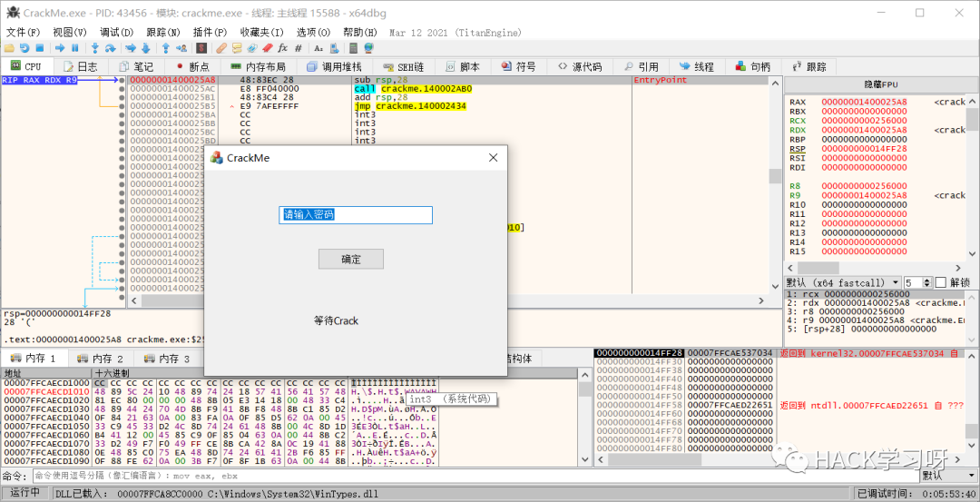Switch to the 内存 2 dump tab
The image size is (980, 502).
101,359
